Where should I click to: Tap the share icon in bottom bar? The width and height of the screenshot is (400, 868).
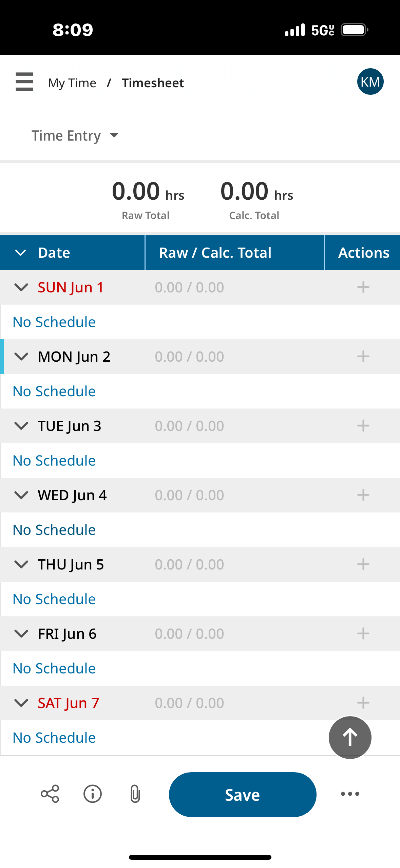pos(50,794)
